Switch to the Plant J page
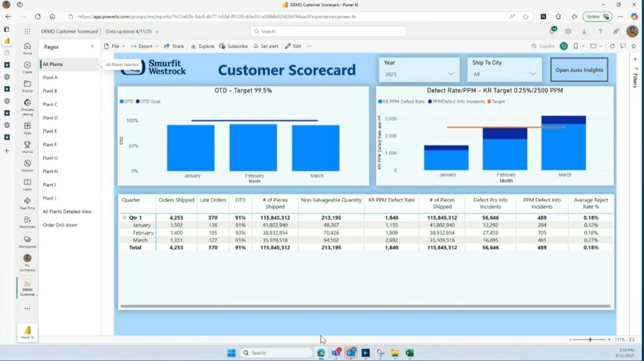This screenshot has width=644, height=361. click(69, 198)
